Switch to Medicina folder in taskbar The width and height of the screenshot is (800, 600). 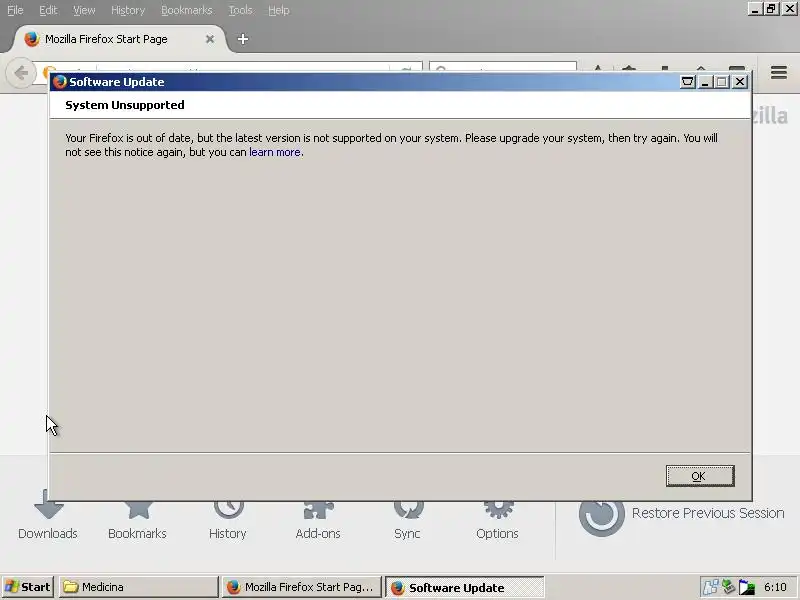[x=138, y=587]
